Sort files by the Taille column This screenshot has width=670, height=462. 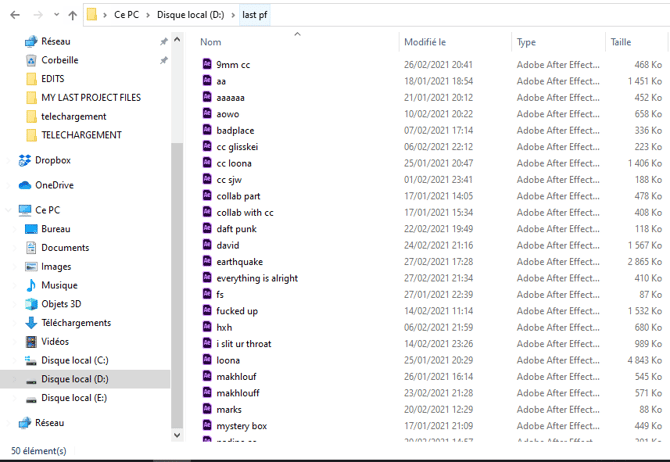click(x=621, y=42)
